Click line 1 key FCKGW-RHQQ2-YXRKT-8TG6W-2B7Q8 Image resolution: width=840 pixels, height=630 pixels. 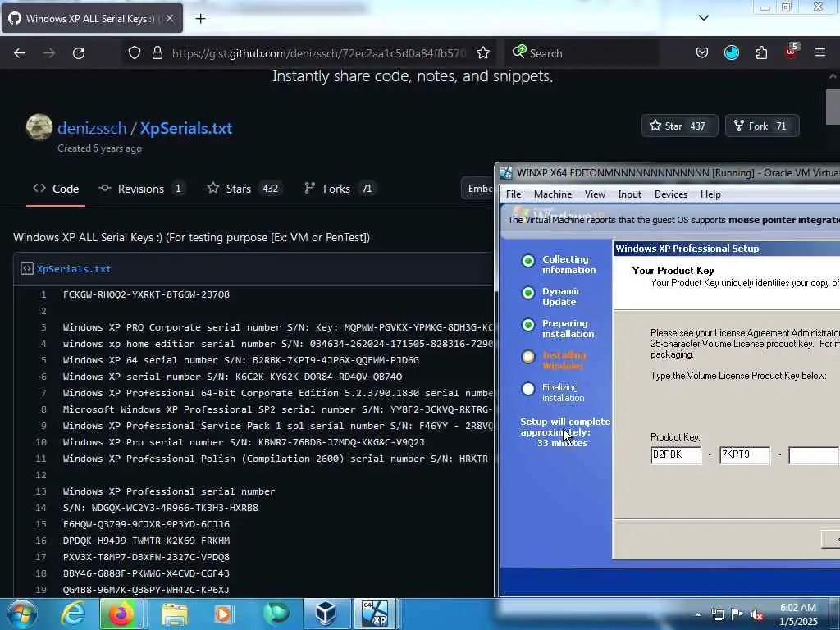tap(146, 294)
